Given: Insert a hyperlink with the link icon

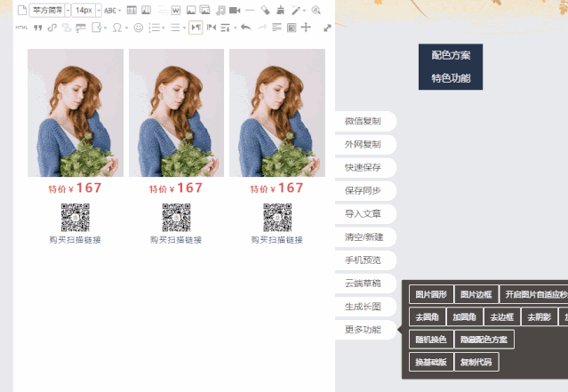Looking at the screenshot, I should coord(52,28).
